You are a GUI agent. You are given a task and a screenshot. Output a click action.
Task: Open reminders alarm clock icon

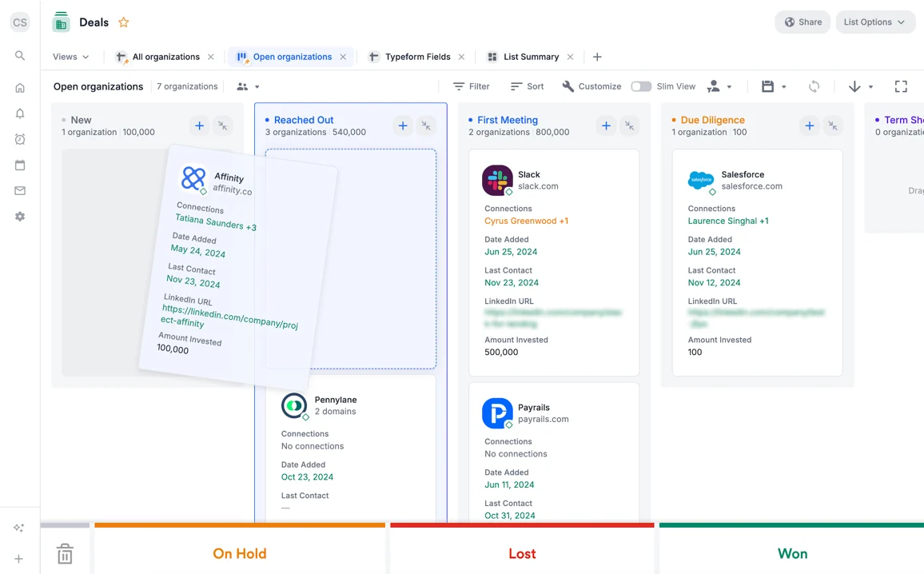19,139
